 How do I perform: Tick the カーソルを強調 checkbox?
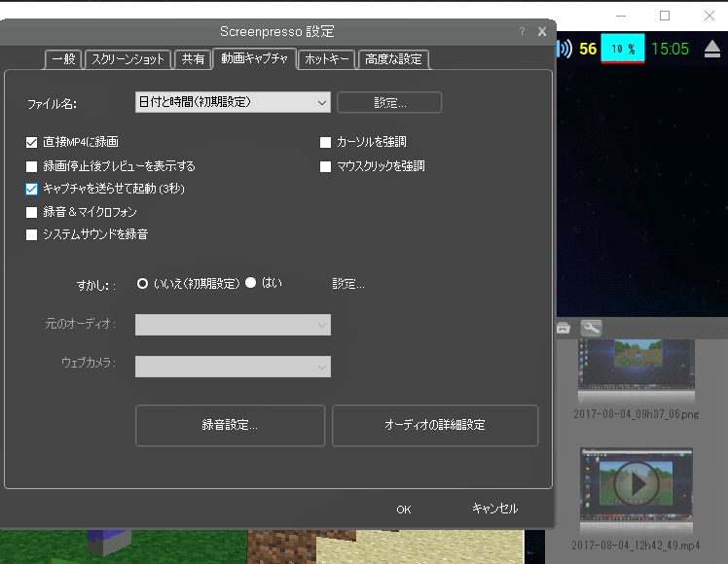(325, 142)
